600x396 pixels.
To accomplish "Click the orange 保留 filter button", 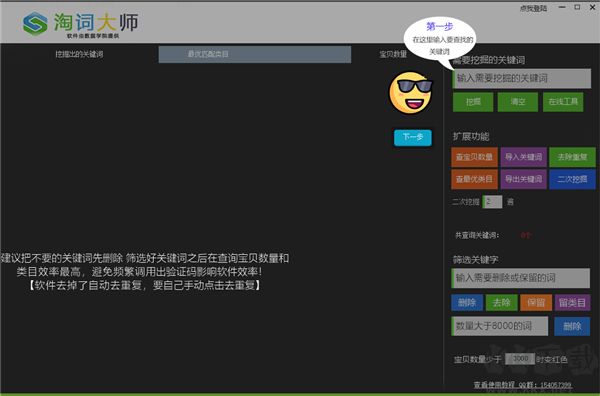I will tap(536, 303).
